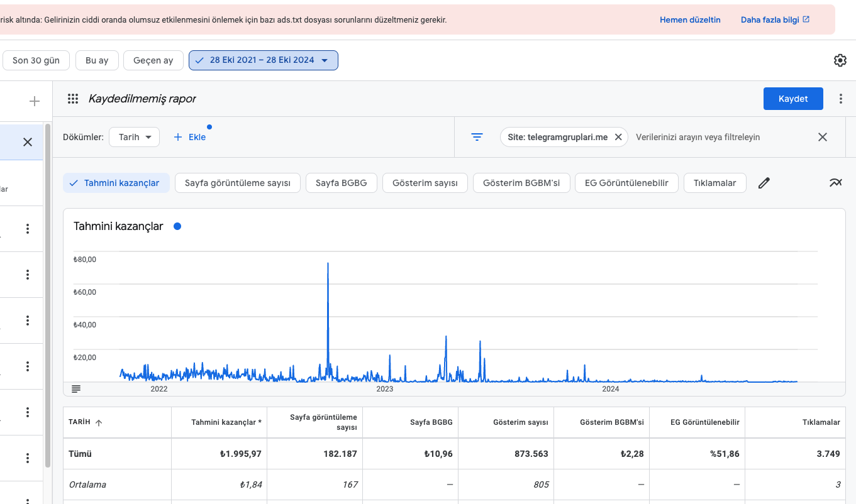Expand the 28 Eki 2021 – 28 Eki 2024 date range
Viewport: 856px width, 504px height.
[264, 60]
